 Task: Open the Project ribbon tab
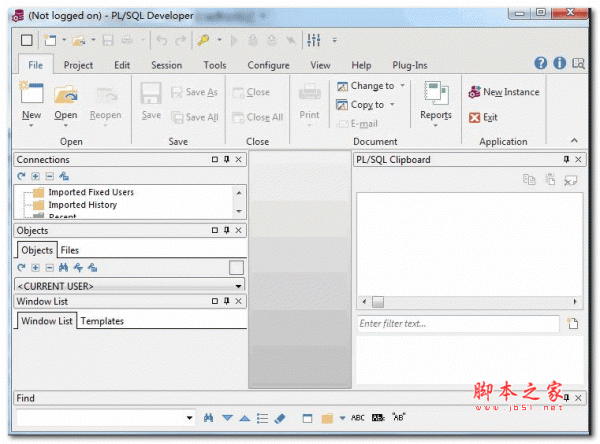click(x=78, y=65)
